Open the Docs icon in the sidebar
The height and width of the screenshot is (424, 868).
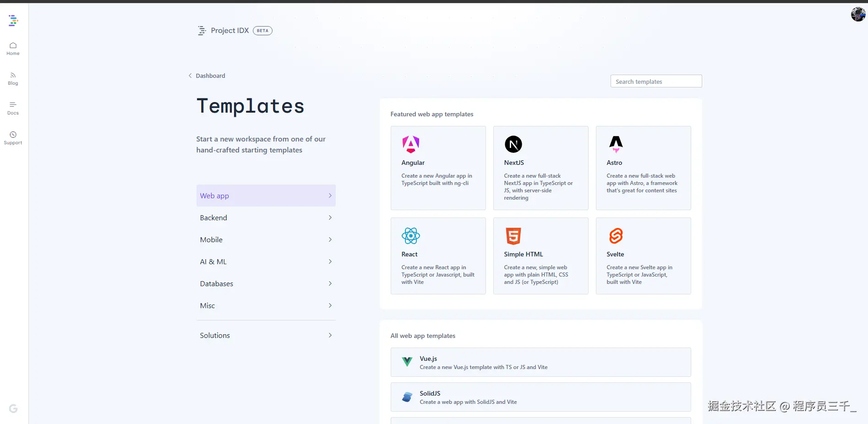(13, 105)
